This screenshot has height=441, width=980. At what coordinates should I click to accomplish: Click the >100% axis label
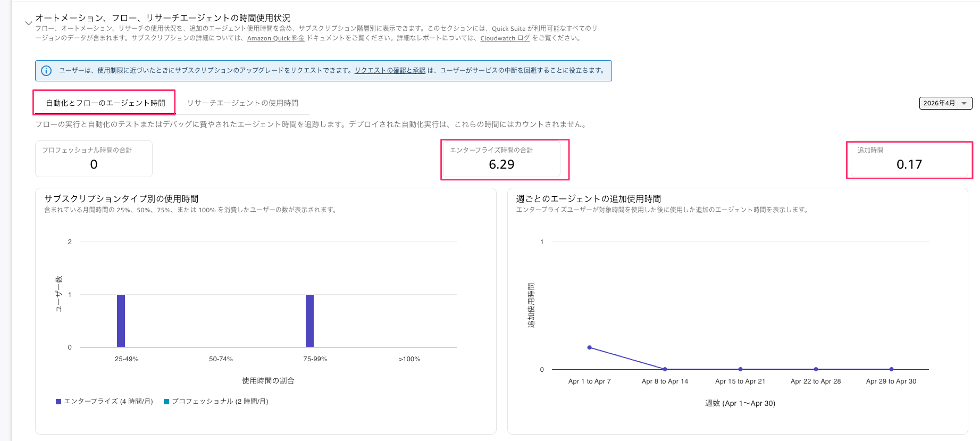click(409, 359)
